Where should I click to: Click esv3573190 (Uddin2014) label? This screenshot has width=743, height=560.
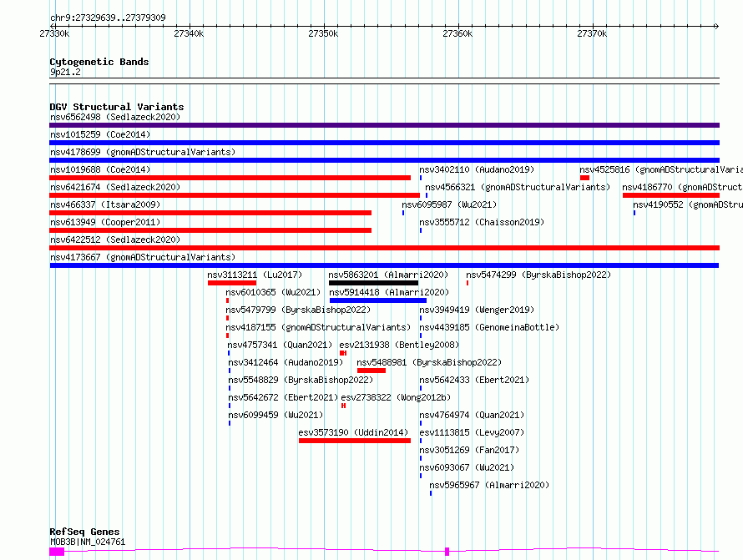(353, 432)
